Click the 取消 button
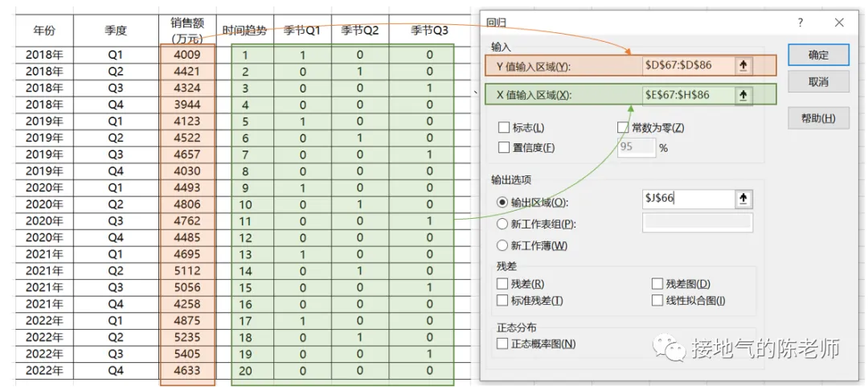Viewport: 868px width, 387px height. pos(818,81)
